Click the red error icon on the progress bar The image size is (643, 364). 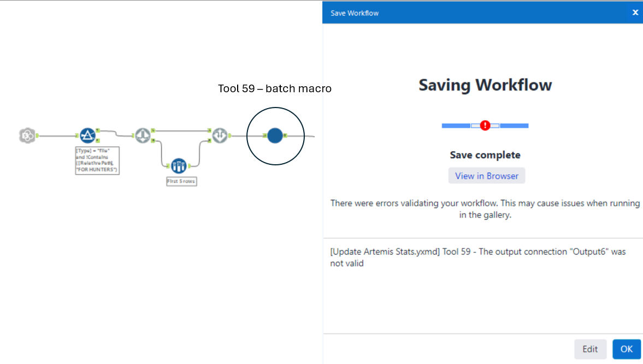pyautogui.click(x=484, y=125)
